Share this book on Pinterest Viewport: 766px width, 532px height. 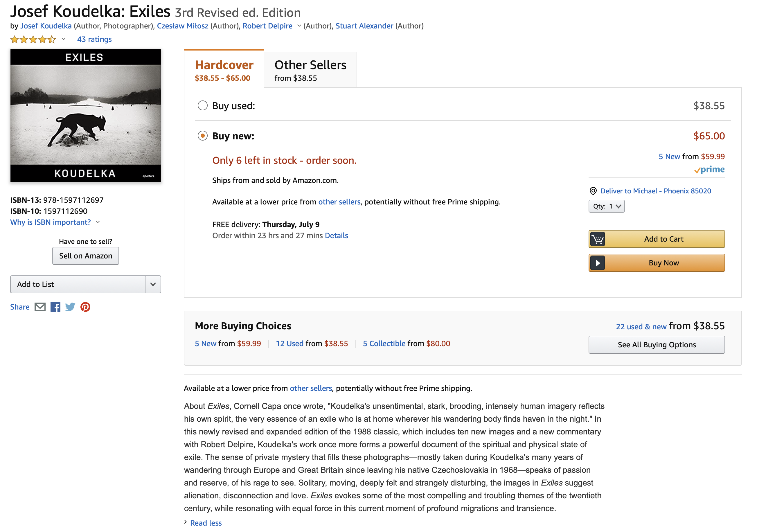(x=85, y=307)
